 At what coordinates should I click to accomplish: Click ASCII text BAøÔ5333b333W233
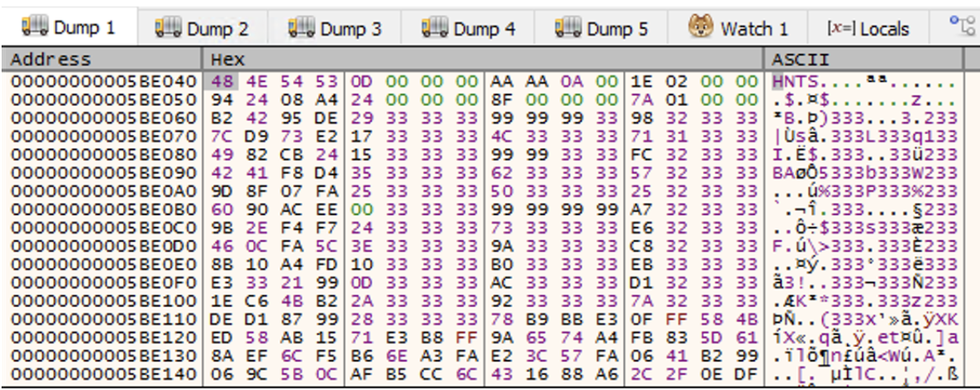(866, 172)
